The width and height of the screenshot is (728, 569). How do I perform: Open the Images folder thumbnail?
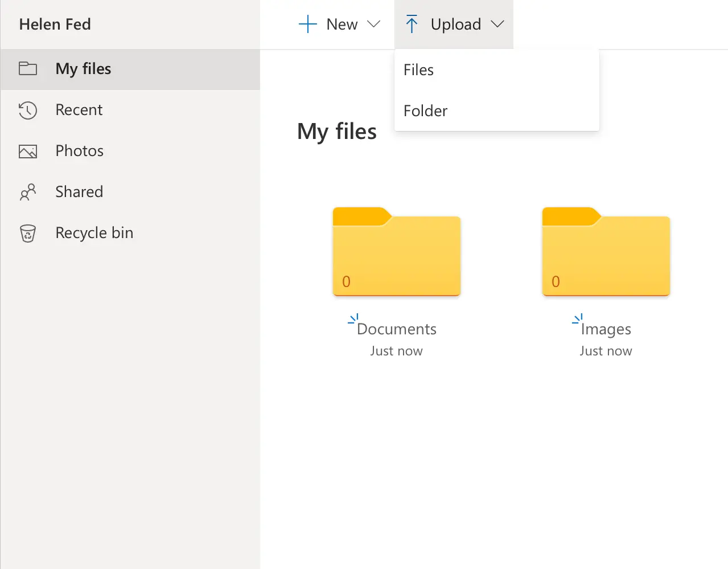pos(605,252)
